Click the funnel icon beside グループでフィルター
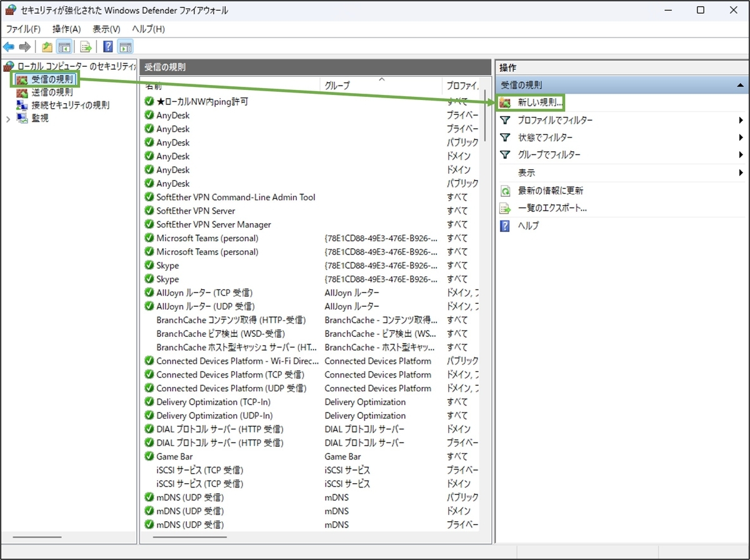Screen dimensions: 750x560 pyautogui.click(x=506, y=155)
